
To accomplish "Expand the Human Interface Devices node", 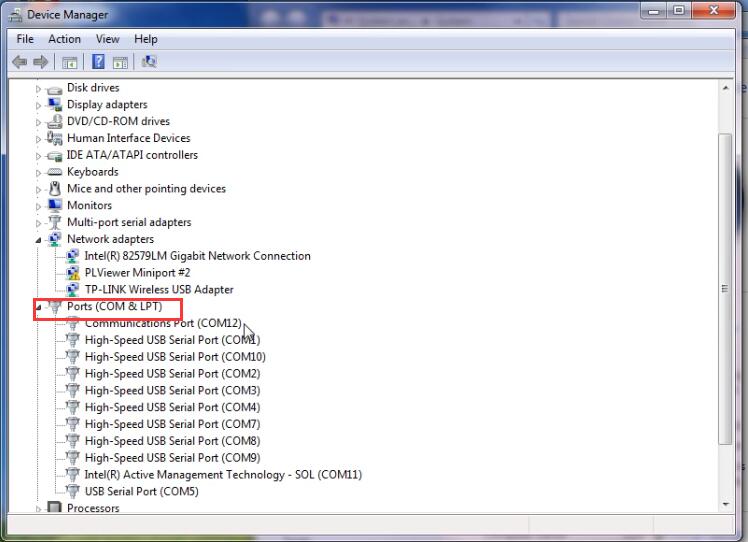I will point(40,139).
